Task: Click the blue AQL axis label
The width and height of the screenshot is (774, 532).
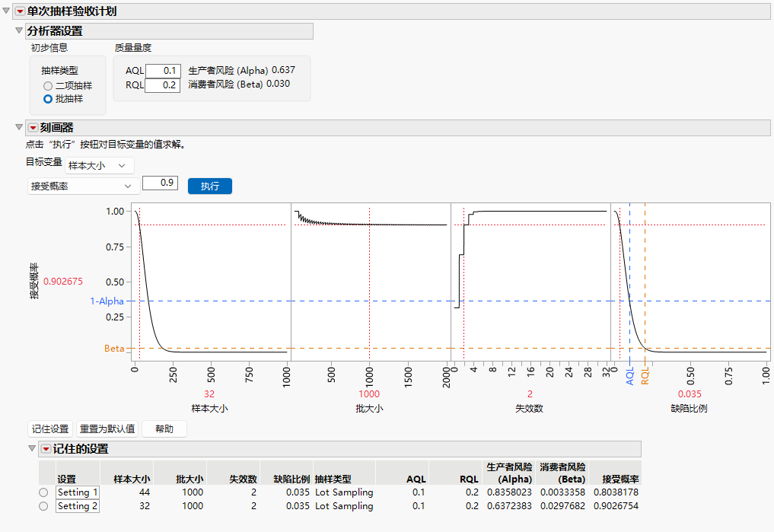Action: coord(630,376)
